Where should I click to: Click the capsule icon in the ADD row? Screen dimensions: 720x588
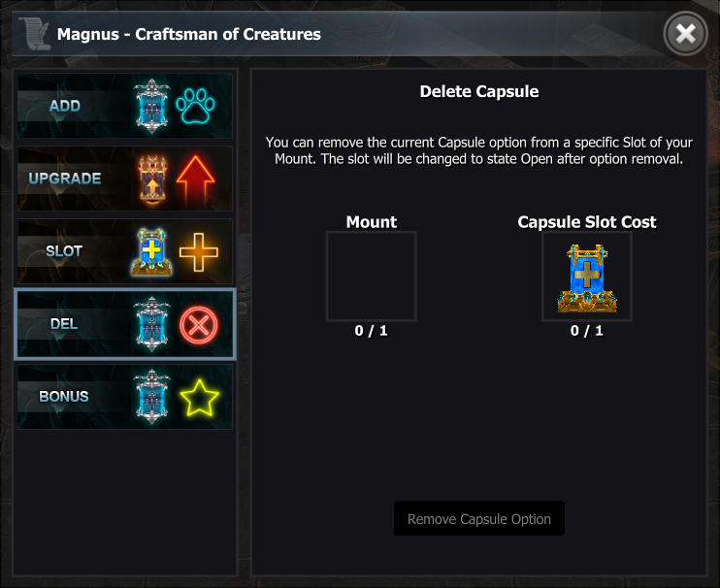[151, 106]
